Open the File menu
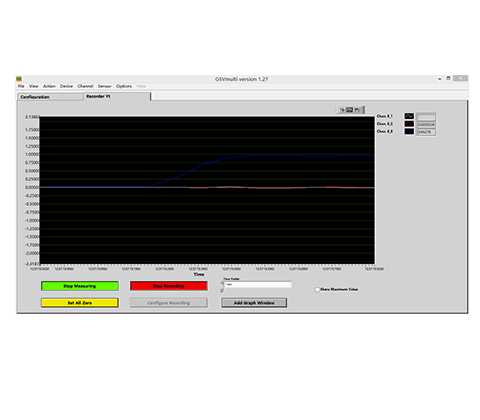Image resolution: width=480 pixels, height=420 pixels. coord(21,86)
